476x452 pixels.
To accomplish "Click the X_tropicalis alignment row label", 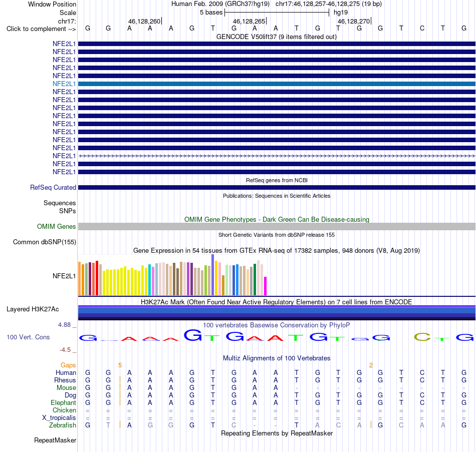I will tap(59, 418).
